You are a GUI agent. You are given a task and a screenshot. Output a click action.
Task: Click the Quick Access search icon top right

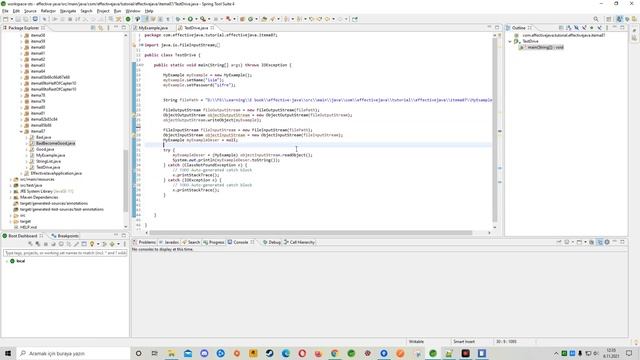click(x=596, y=19)
